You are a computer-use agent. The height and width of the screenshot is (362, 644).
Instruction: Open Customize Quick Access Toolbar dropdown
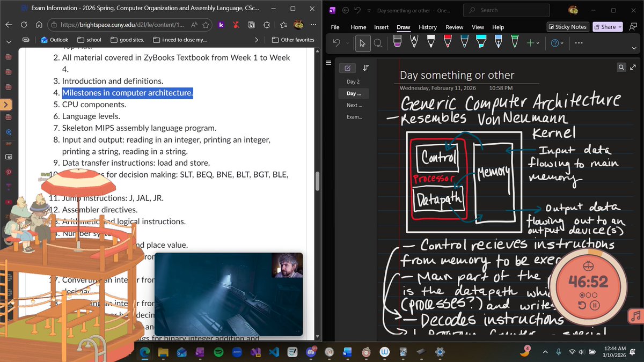[x=368, y=10]
